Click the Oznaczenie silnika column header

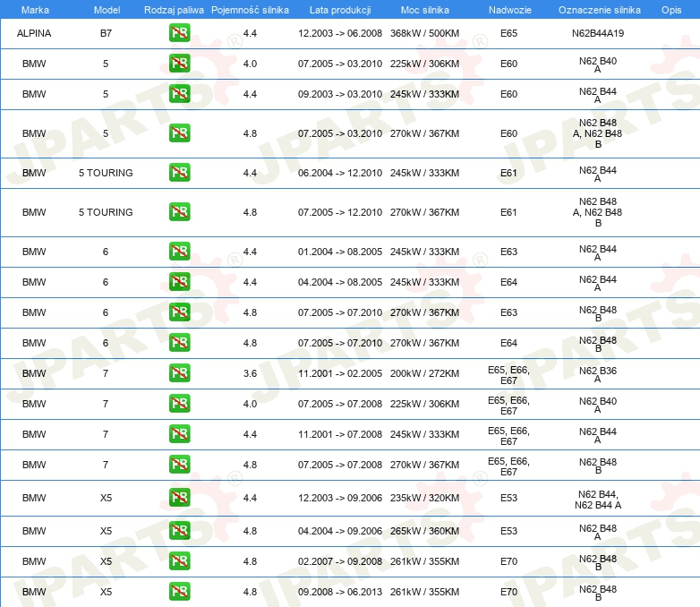(599, 10)
